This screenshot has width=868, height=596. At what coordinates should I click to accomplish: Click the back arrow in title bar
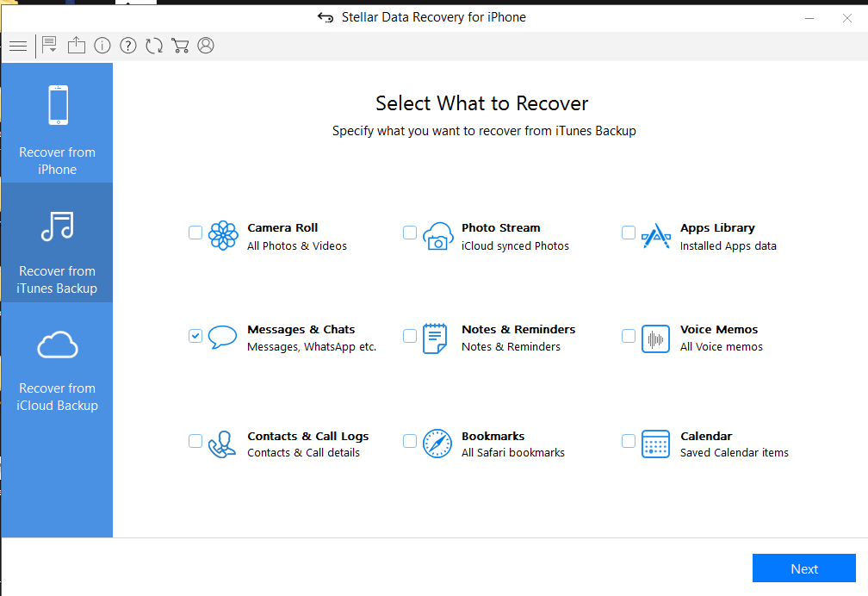point(325,18)
